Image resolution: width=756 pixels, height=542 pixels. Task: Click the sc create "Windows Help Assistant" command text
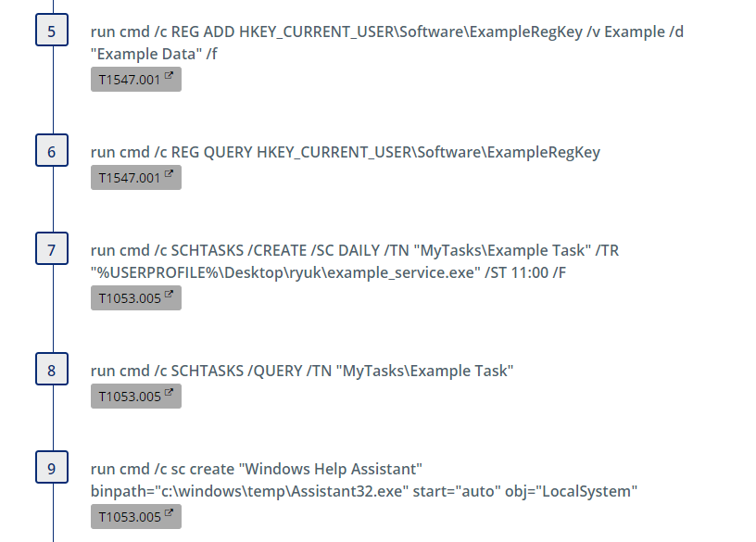tap(364, 480)
